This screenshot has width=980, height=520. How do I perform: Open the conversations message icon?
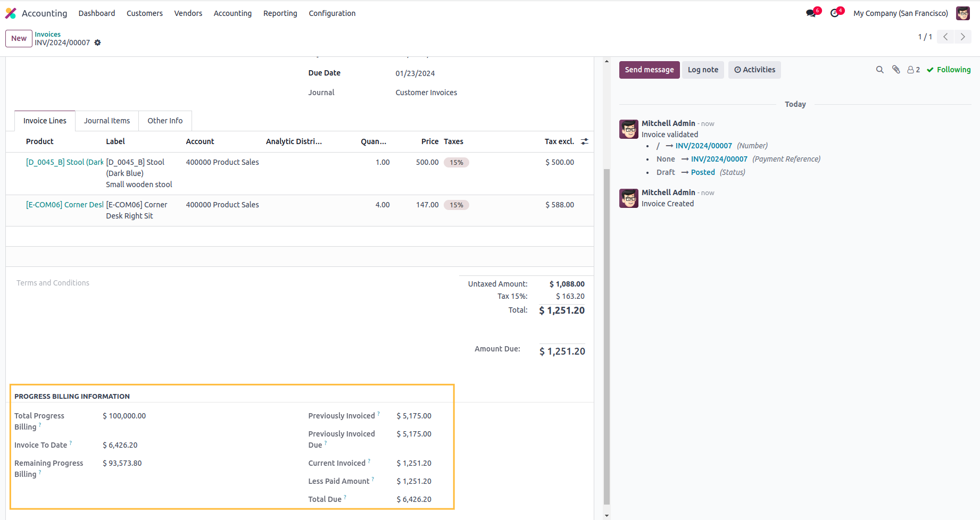(811, 13)
